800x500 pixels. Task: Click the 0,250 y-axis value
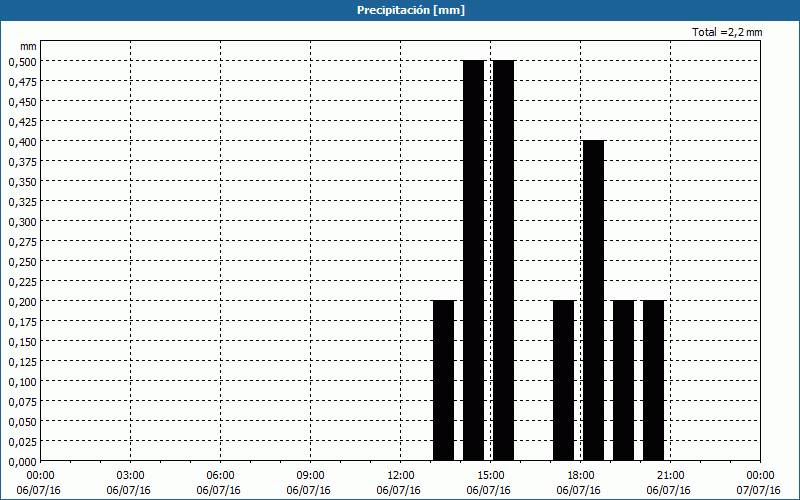click(22, 261)
